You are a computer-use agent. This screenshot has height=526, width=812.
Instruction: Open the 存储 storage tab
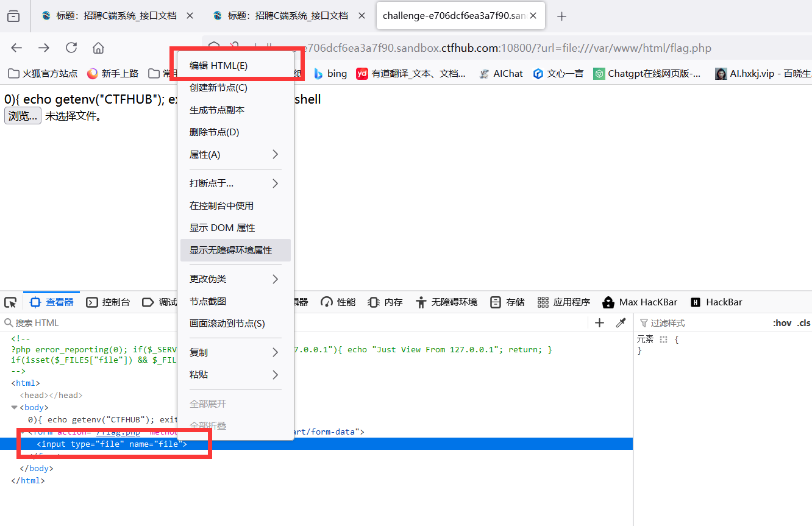click(x=508, y=302)
